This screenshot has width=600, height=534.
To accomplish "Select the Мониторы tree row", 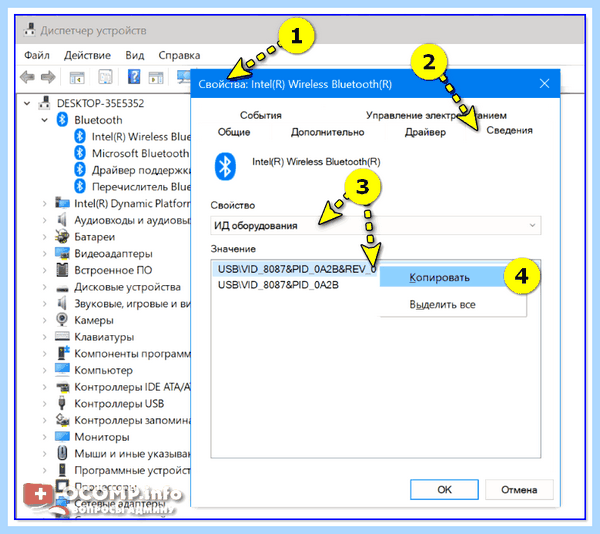I will pyautogui.click(x=102, y=437).
